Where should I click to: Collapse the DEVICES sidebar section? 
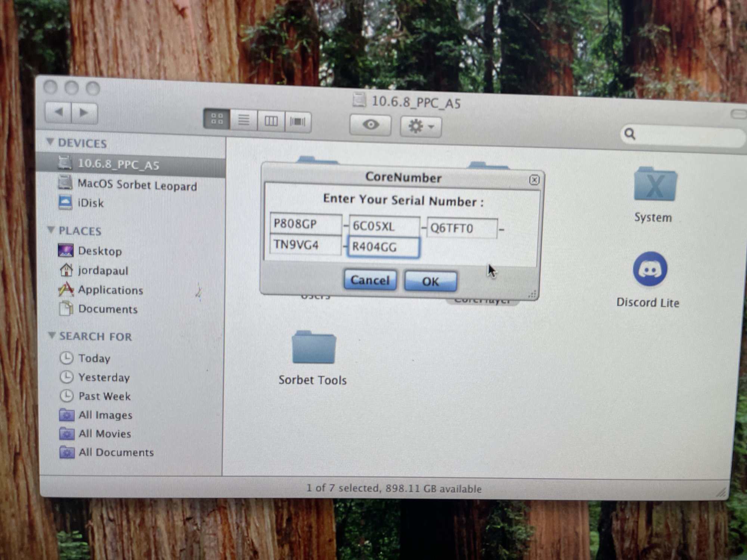[x=50, y=142]
